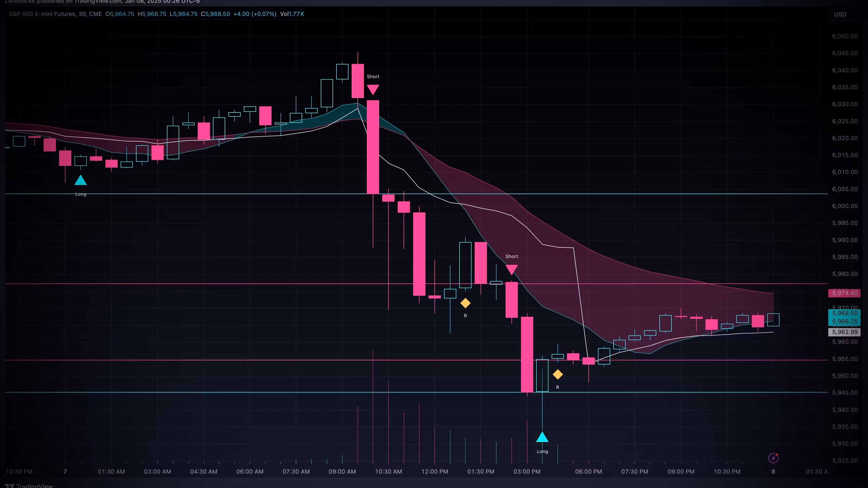Click the Vol 1.77K volume readout
The image size is (868, 488).
(292, 14)
